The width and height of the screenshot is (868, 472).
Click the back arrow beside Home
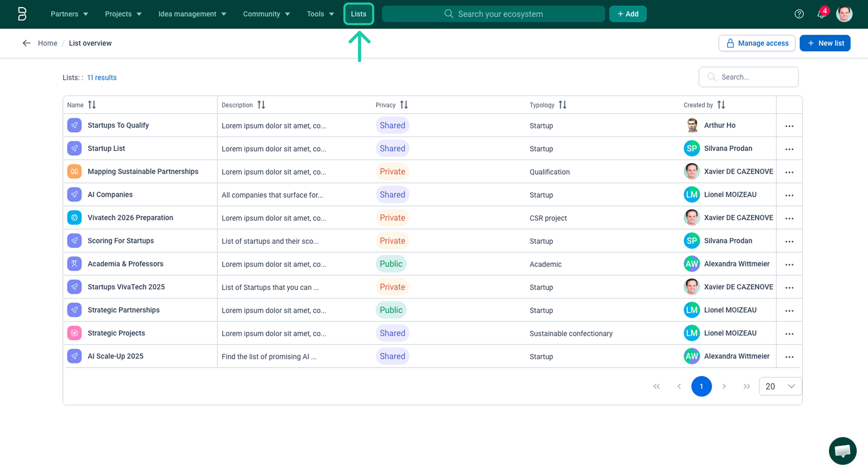(x=27, y=43)
